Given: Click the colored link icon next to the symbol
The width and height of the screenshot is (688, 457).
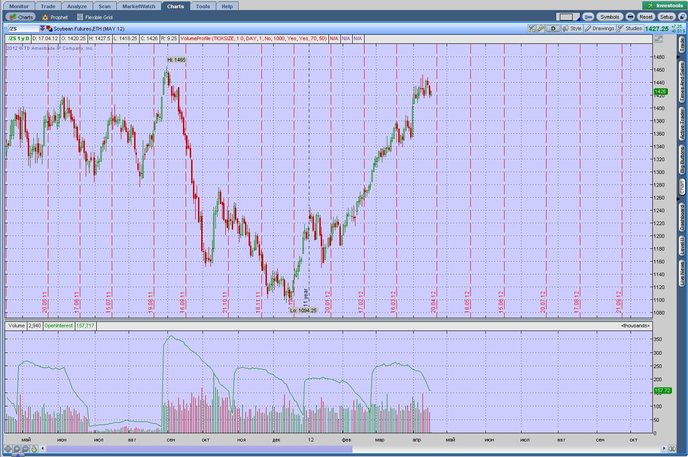Looking at the screenshot, I should click(49, 29).
